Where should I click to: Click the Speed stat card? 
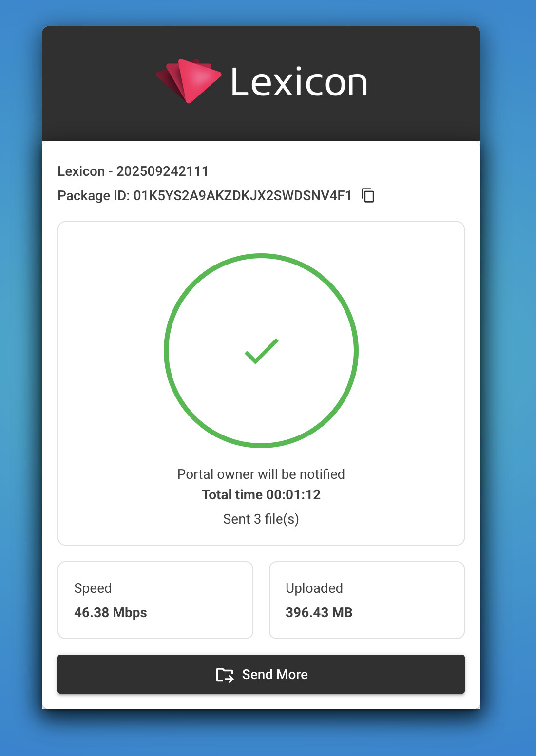(x=155, y=600)
